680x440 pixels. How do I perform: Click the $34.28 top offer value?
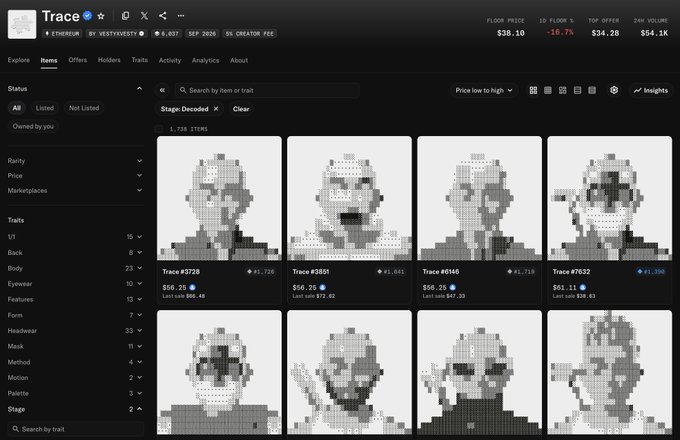coord(605,33)
